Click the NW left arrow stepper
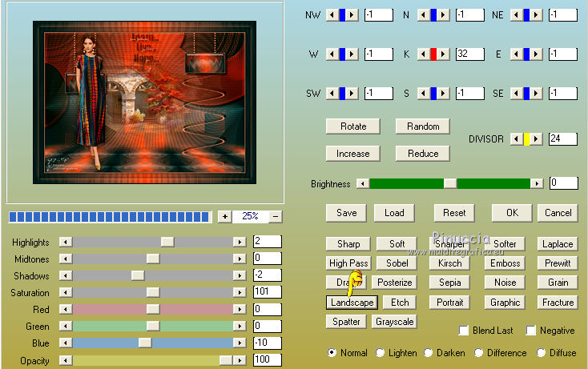The image size is (588, 369). point(332,15)
